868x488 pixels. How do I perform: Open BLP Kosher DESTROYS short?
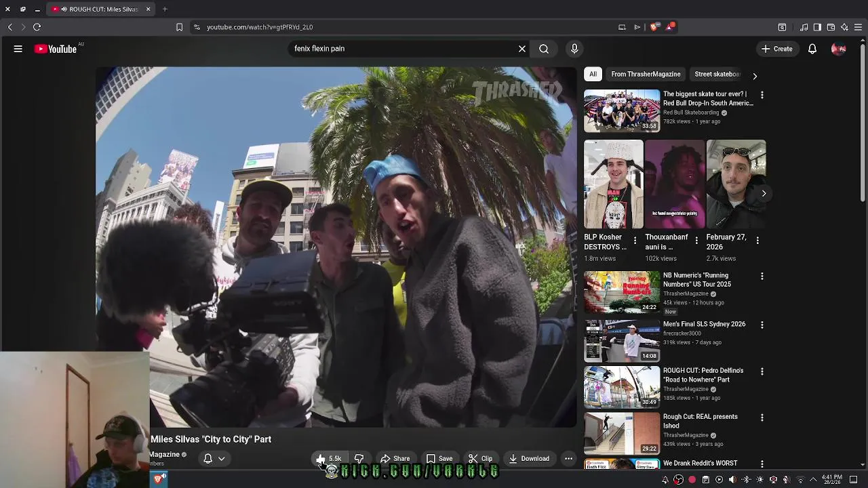614,184
